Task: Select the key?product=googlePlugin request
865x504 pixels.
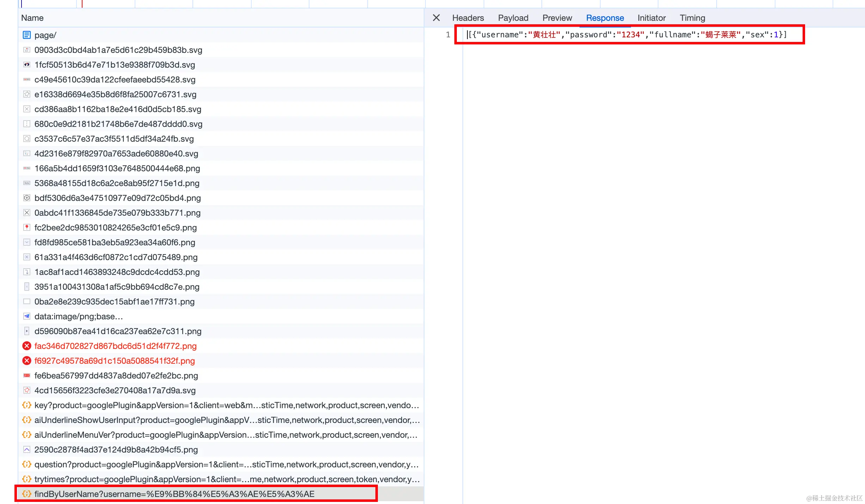Action: (x=226, y=405)
